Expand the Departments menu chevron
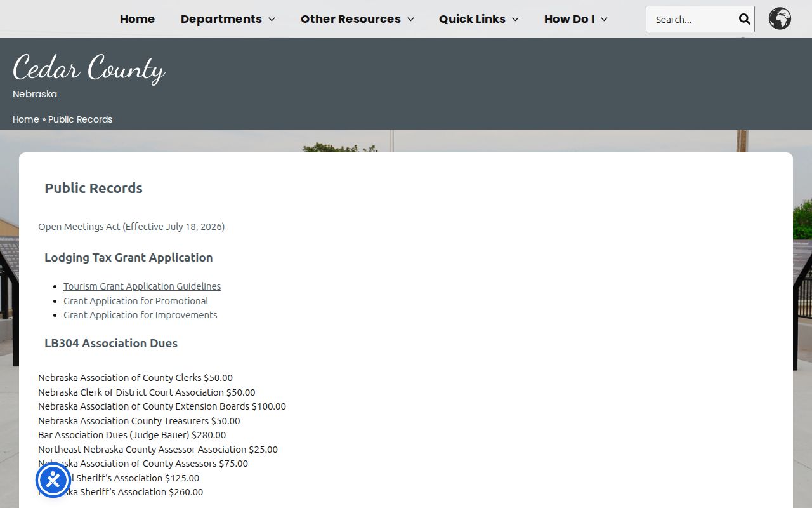812x508 pixels. pyautogui.click(x=272, y=20)
